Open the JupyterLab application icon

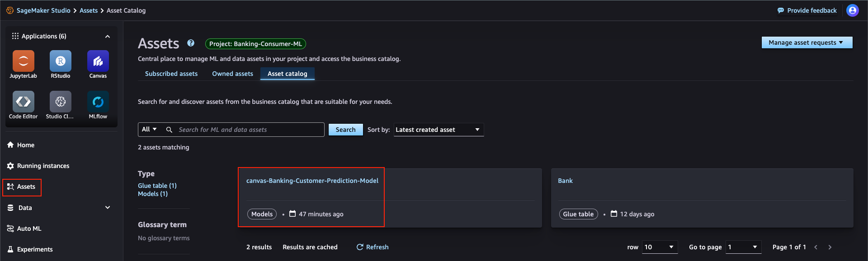[24, 61]
